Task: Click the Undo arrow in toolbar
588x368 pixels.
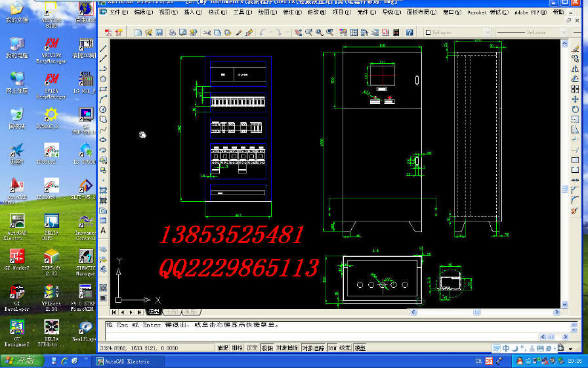Action: point(262,32)
